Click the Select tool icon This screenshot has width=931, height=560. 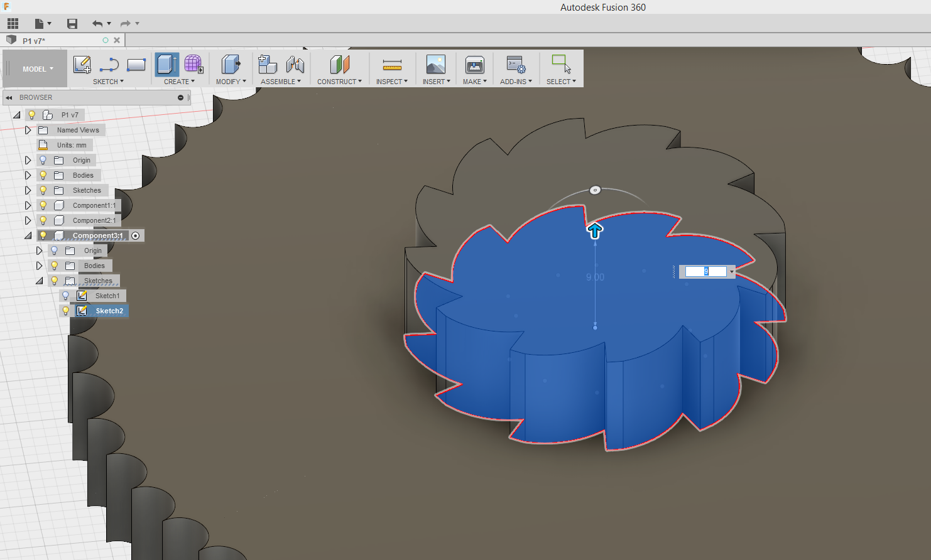pyautogui.click(x=561, y=65)
